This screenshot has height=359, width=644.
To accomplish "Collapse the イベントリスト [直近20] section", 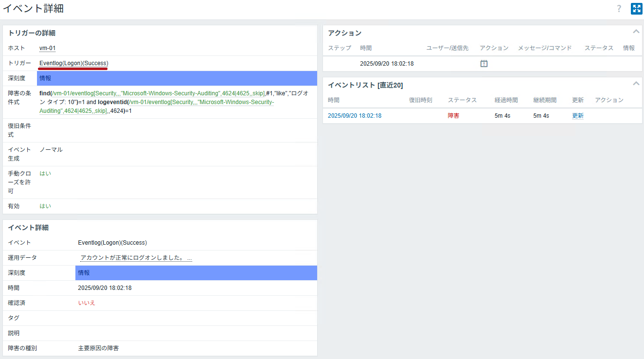I will tap(636, 84).
